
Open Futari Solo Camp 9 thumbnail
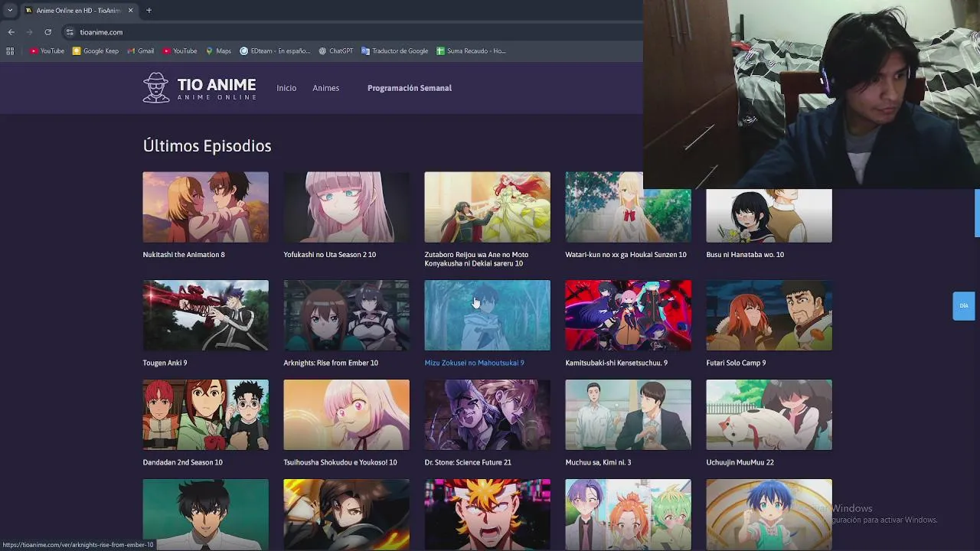(769, 315)
